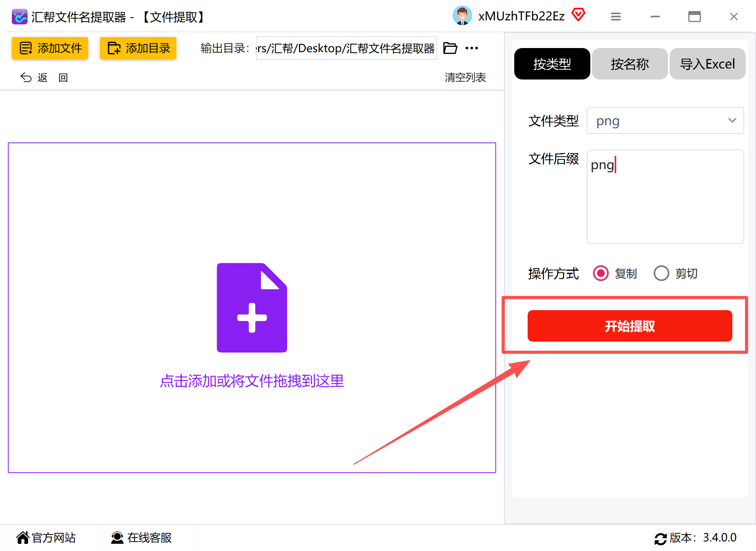
Task: Click the purple add-file document icon
Action: click(252, 307)
